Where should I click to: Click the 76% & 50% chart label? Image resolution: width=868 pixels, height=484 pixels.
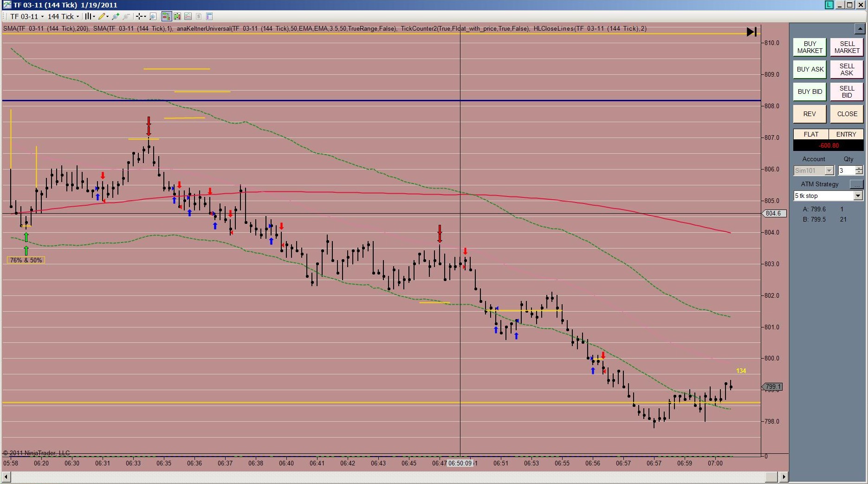click(x=26, y=260)
